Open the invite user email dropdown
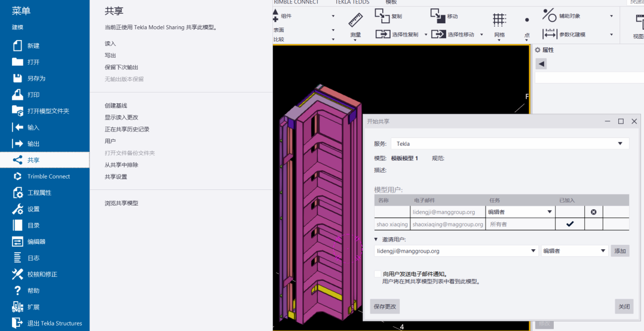The height and width of the screenshot is (331, 644). point(533,252)
